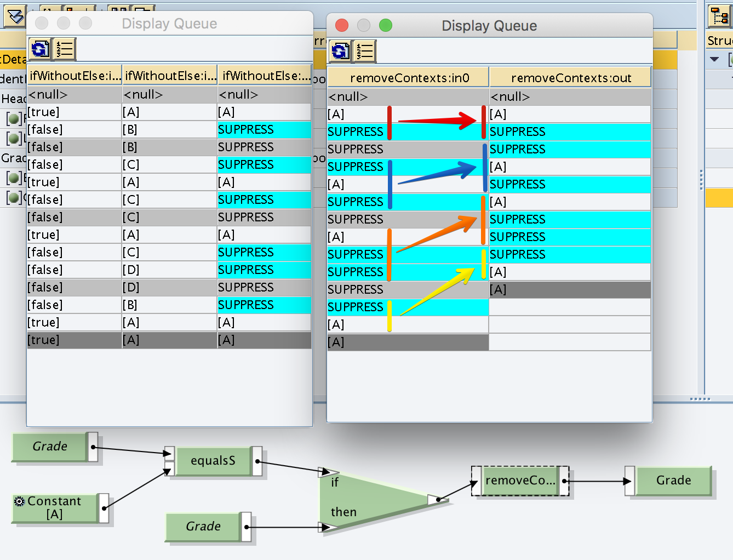The height and width of the screenshot is (560, 733).
Task: Click the gray SUPPRESS cell in the [D] row
Action: pyautogui.click(x=265, y=288)
